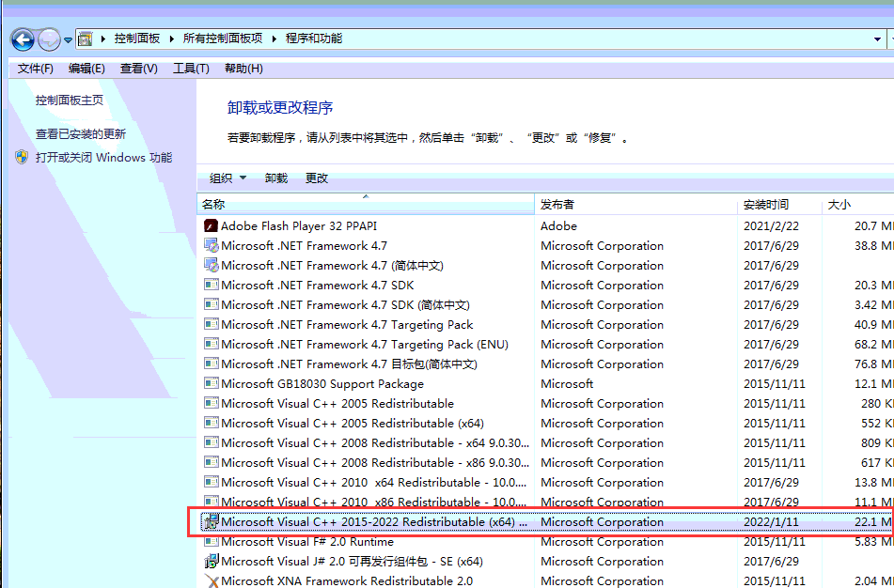Image resolution: width=894 pixels, height=588 pixels.
Task: Click the shield icon beside Windows 功能 link
Action: tap(22, 157)
